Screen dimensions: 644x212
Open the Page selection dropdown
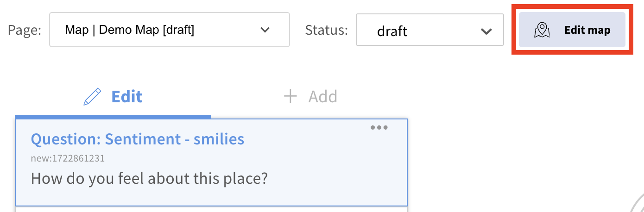(169, 30)
